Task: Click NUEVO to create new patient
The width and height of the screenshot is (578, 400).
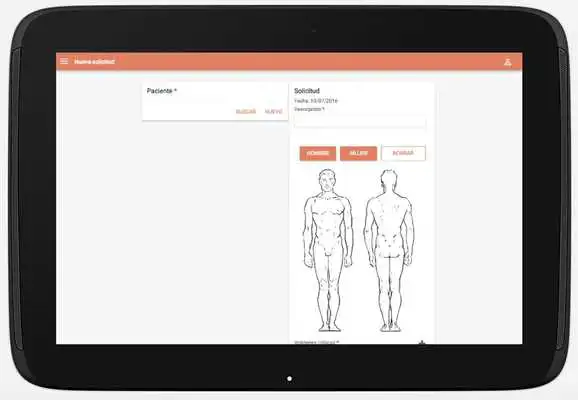Action: point(274,112)
